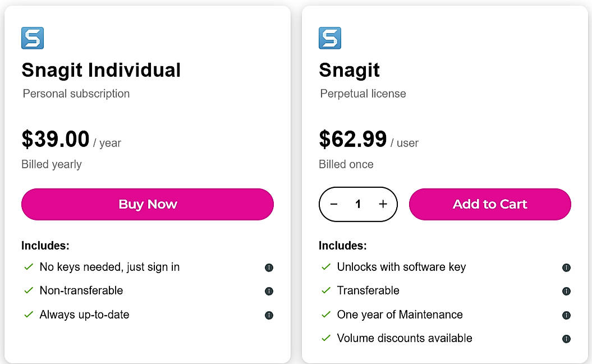Click the 'Billed yearly' label
Image resolution: width=592 pixels, height=364 pixels.
[51, 164]
